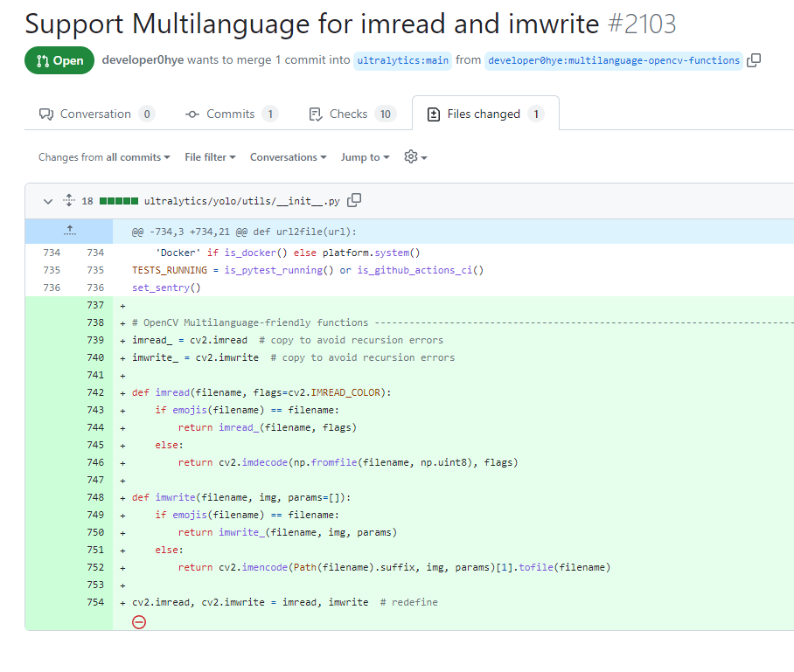Image resolution: width=794 pixels, height=672 pixels.
Task: Click the 'TESTS_RUNNING' code line
Action: tap(308, 270)
